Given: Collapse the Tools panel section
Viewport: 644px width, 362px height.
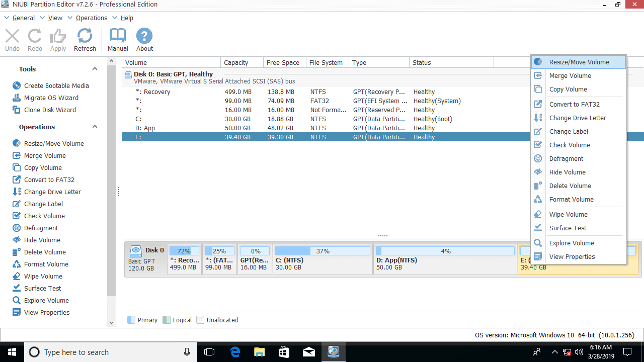Looking at the screenshot, I should pyautogui.click(x=95, y=69).
